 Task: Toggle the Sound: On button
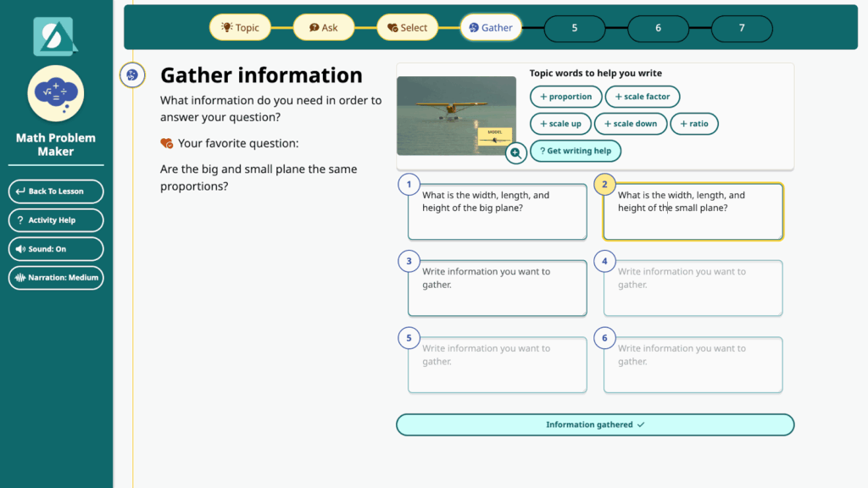click(56, 249)
